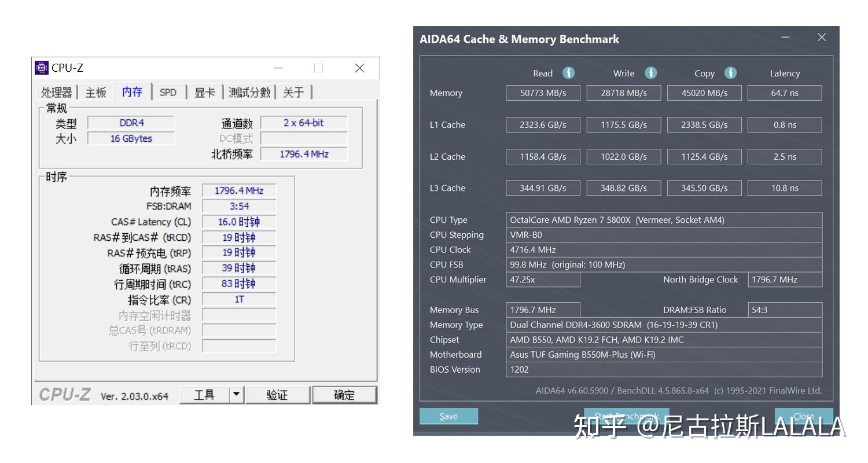Click Start Benchmark in AIDA64
The width and height of the screenshot is (868, 463).
626,416
